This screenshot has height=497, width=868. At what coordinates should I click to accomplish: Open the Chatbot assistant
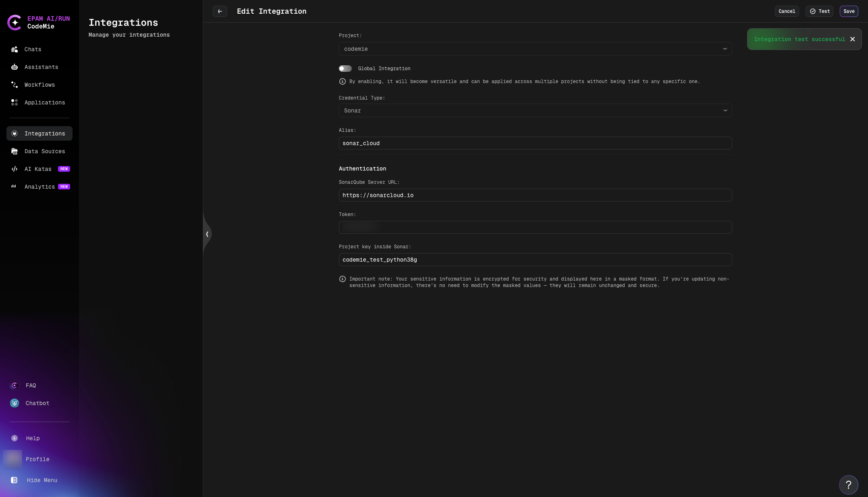[37, 403]
